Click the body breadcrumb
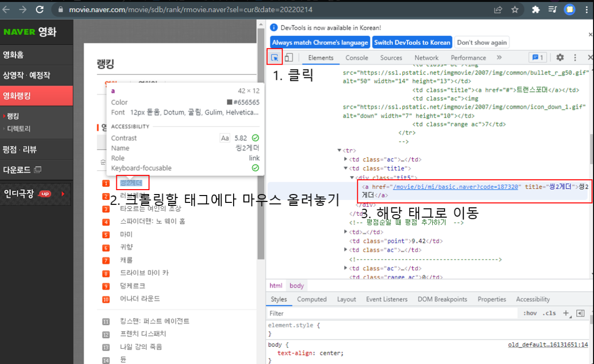594x364 pixels. 297,286
